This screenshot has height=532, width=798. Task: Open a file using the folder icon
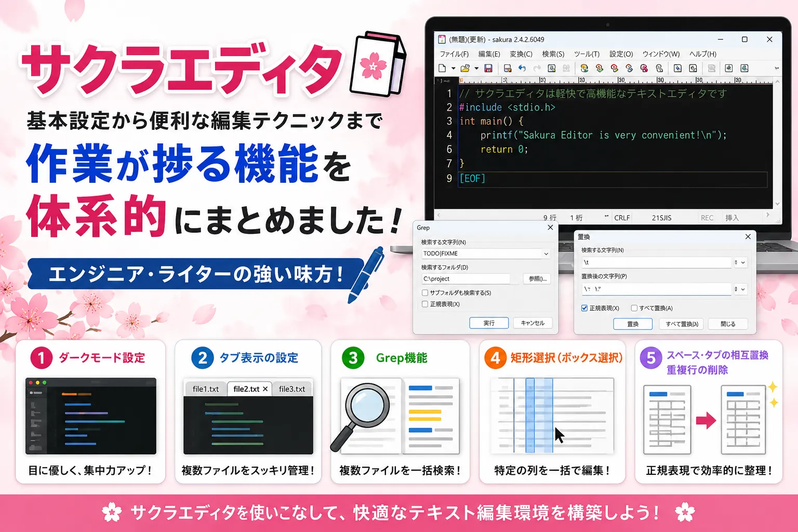point(464,68)
